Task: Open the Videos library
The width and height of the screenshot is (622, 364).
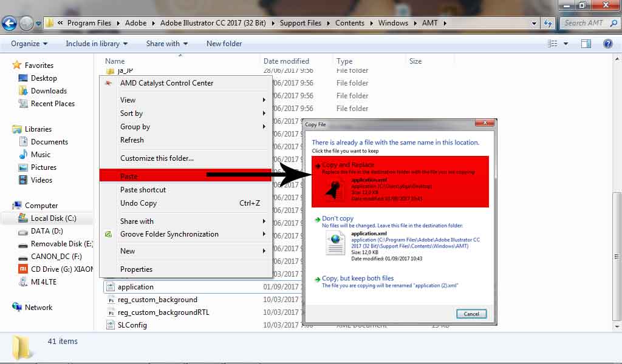Action: pyautogui.click(x=41, y=180)
